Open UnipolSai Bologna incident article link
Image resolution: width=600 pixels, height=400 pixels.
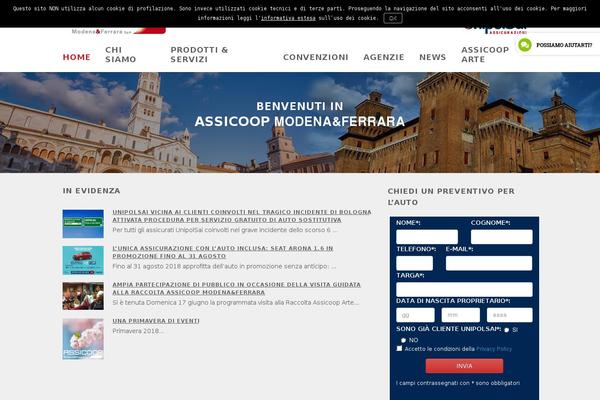click(242, 216)
